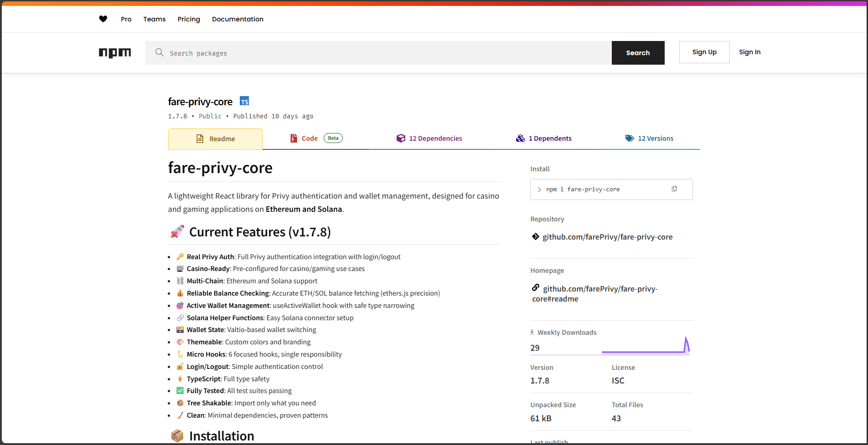Viewport: 868px width, 445px height.
Task: Open the 12 Dependencies tab
Action: 429,138
